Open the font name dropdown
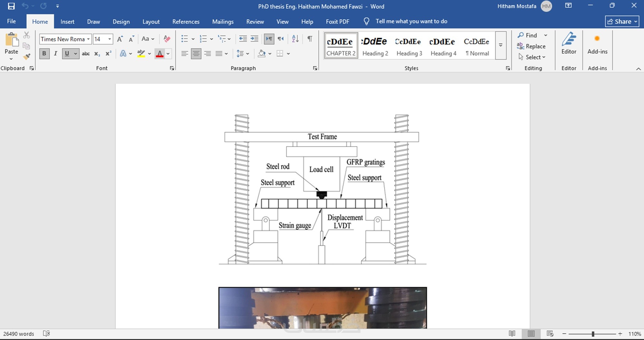Viewport: 644px width, 340px height. pyautogui.click(x=88, y=39)
